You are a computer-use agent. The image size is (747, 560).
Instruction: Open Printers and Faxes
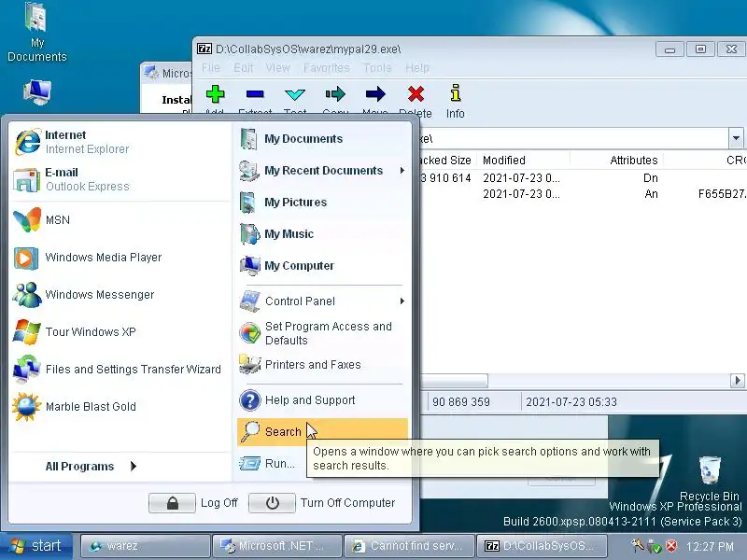[322, 365]
